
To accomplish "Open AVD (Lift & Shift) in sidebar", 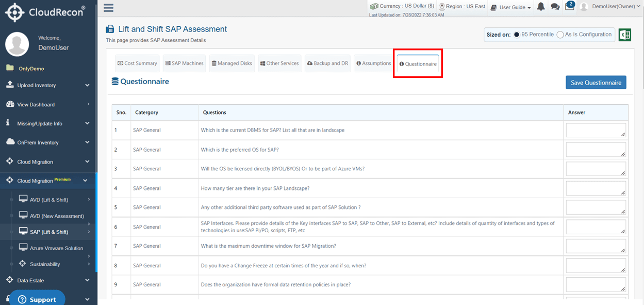I will pyautogui.click(x=49, y=200).
